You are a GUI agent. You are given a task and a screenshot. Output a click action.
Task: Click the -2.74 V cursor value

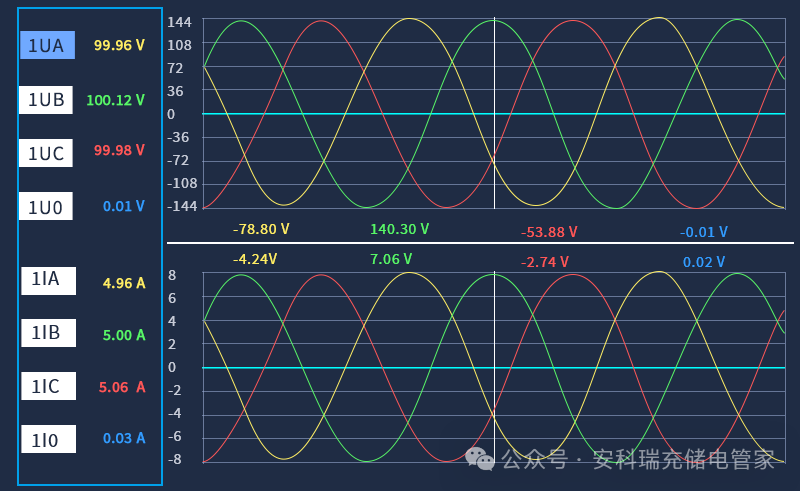[x=544, y=262]
